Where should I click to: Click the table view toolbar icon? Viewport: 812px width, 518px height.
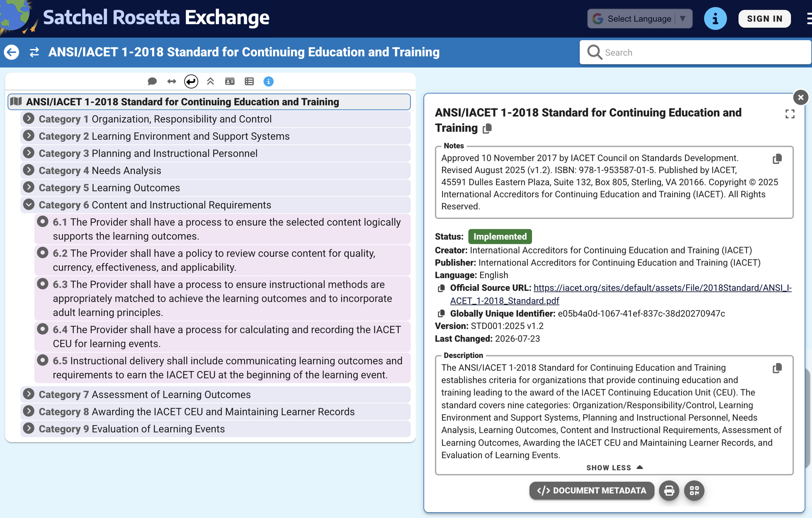click(x=249, y=81)
